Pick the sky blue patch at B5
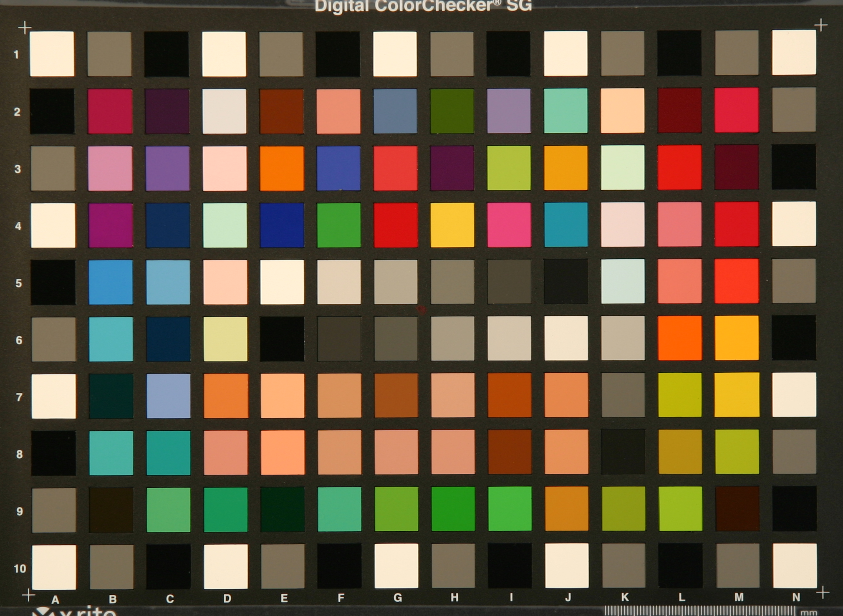 pos(111,283)
